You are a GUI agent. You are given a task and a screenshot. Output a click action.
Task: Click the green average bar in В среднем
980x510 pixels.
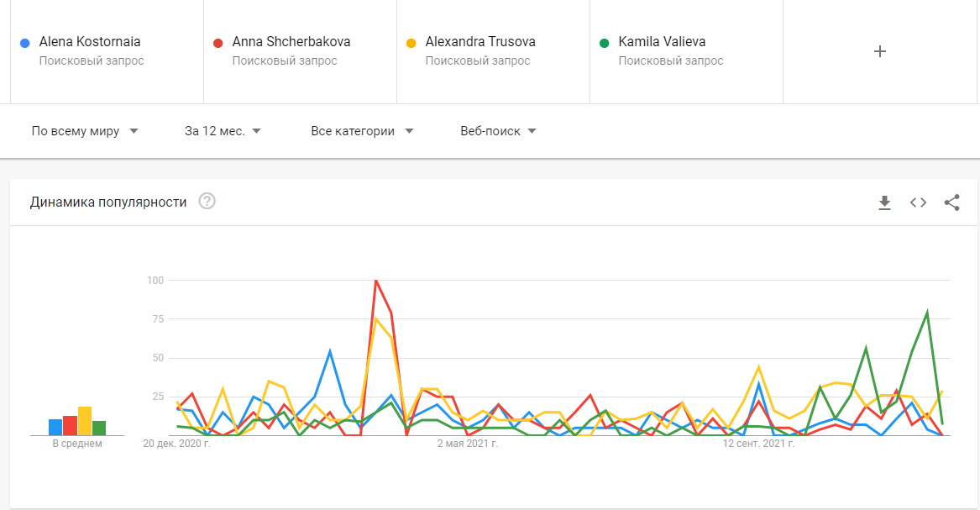click(x=99, y=428)
